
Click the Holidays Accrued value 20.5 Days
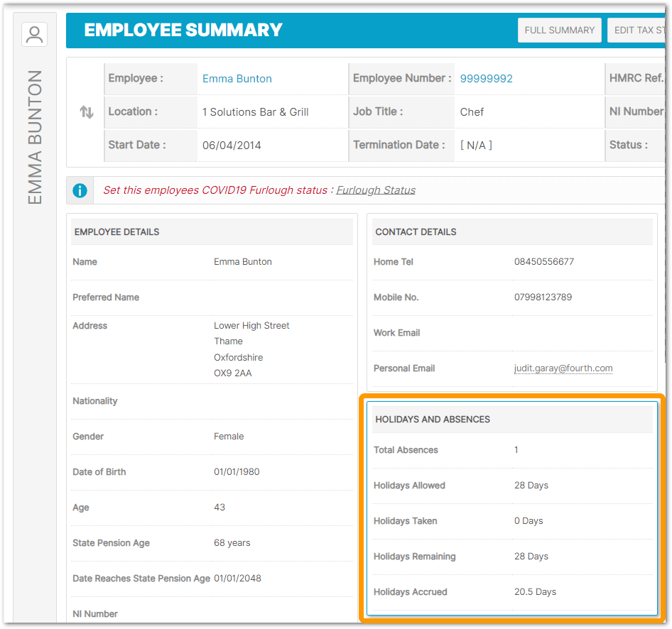click(535, 591)
